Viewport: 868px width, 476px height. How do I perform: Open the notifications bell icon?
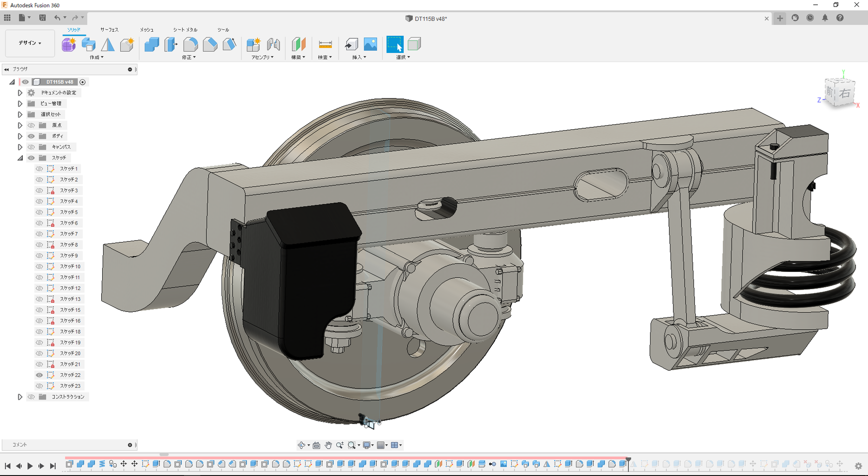[825, 18]
